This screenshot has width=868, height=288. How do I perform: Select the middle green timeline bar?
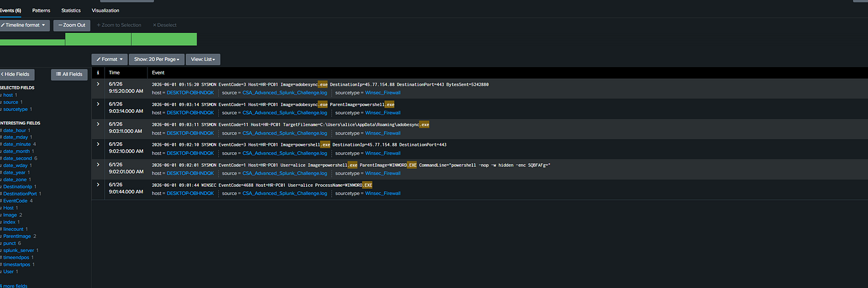point(98,39)
